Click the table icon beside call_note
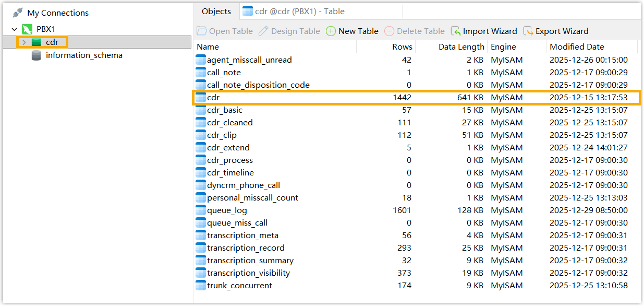 coord(201,73)
